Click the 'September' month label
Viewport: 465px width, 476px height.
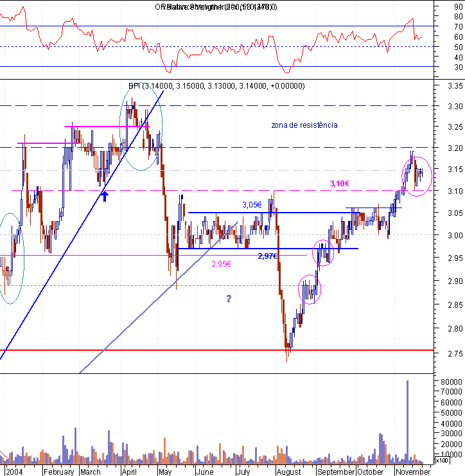pos(336,472)
